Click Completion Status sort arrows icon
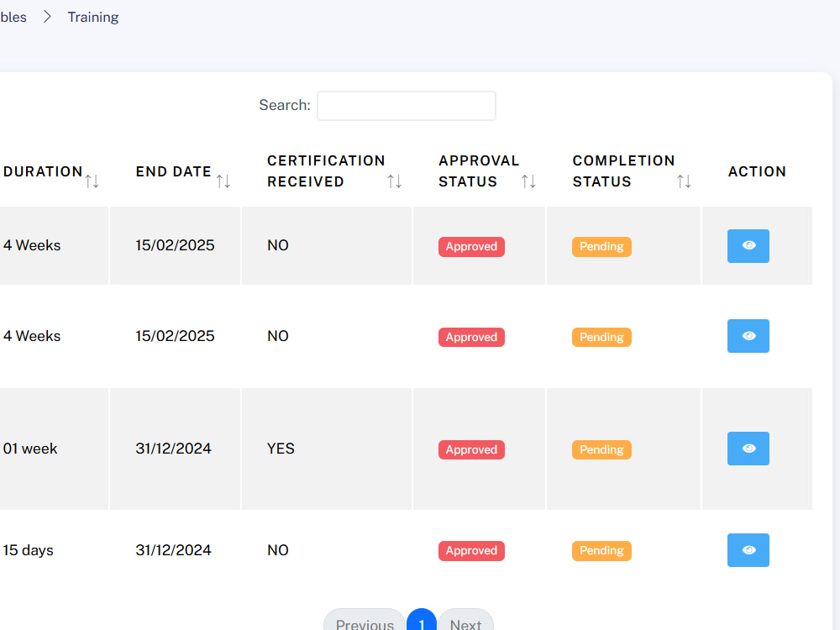840x630 pixels. (x=684, y=181)
